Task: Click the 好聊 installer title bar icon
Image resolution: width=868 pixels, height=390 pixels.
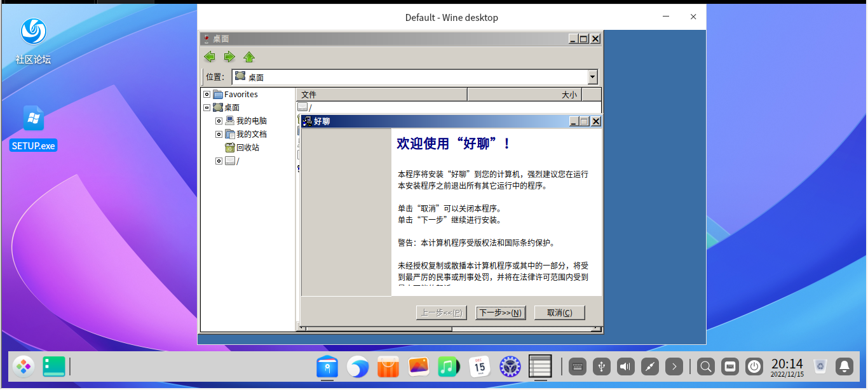Action: pyautogui.click(x=307, y=121)
